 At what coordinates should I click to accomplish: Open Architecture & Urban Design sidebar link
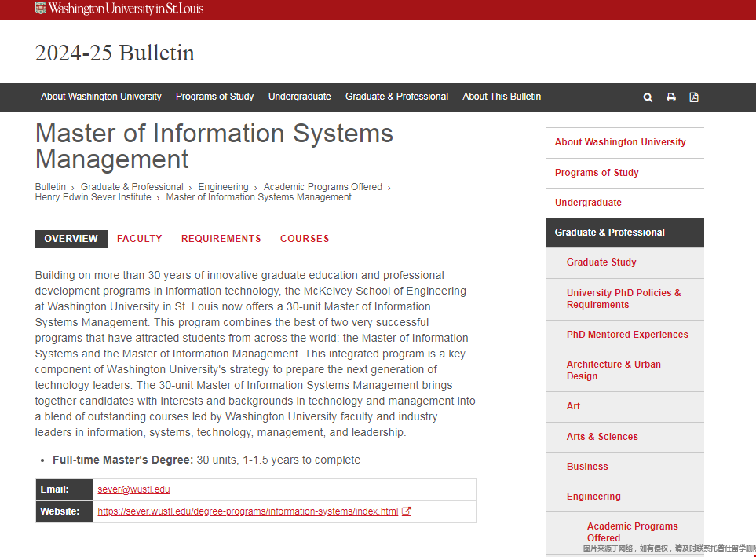click(x=624, y=370)
